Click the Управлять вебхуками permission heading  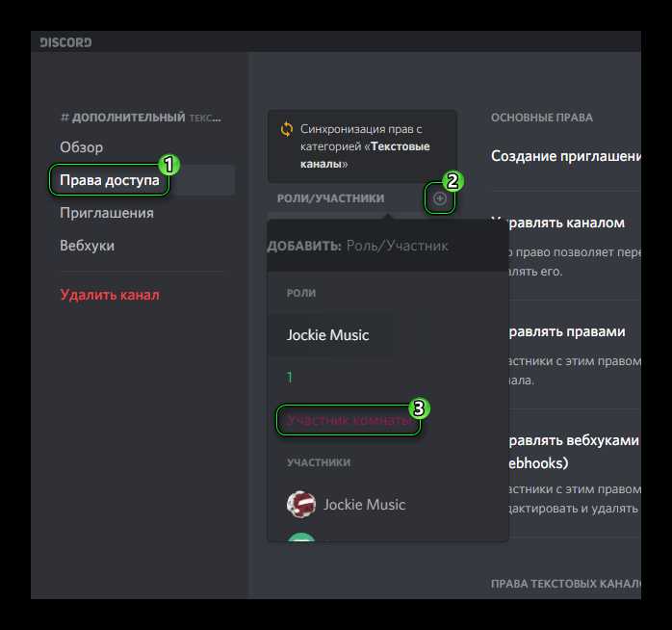574,452
